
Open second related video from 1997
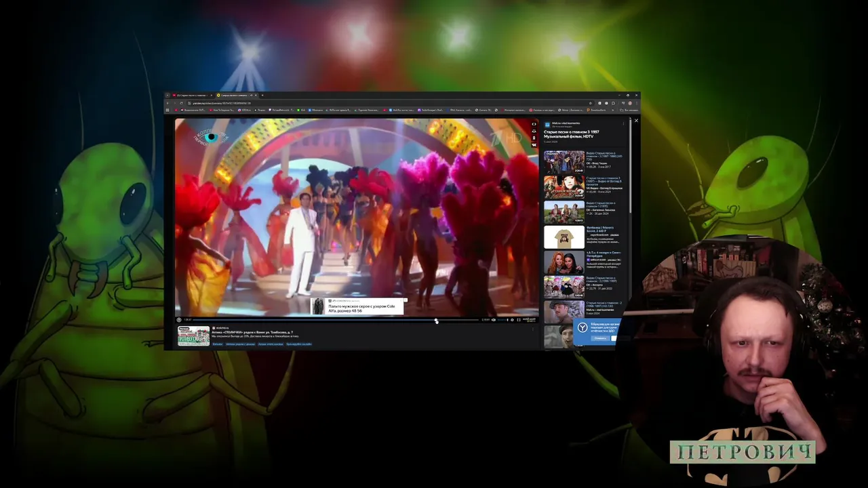[x=564, y=187]
